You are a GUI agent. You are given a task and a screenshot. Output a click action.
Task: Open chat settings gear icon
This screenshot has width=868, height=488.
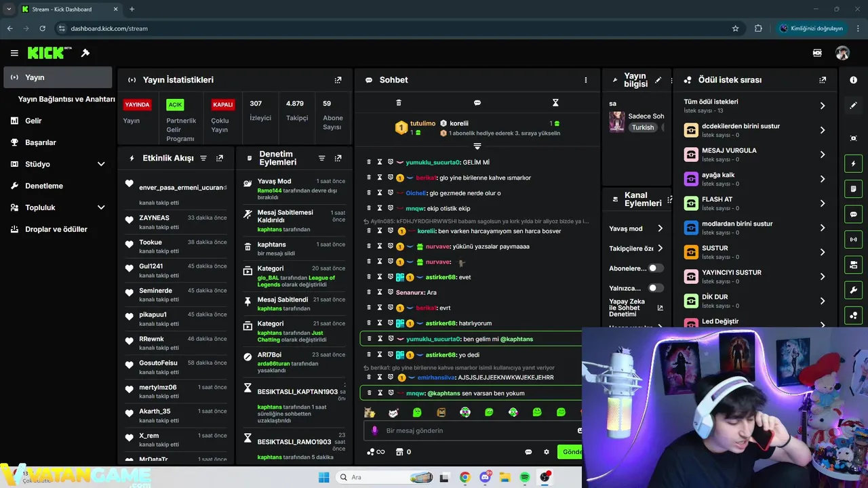click(x=547, y=452)
